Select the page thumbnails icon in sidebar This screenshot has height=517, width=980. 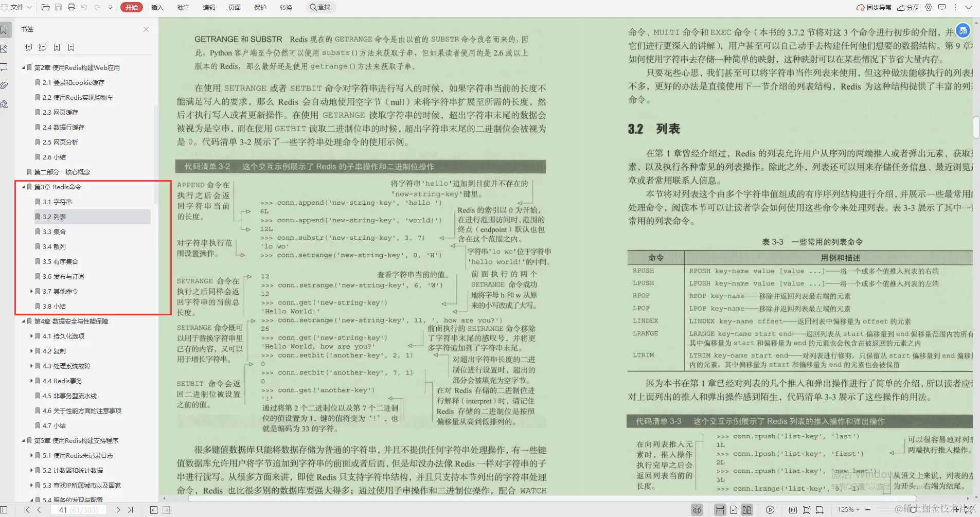5,48
